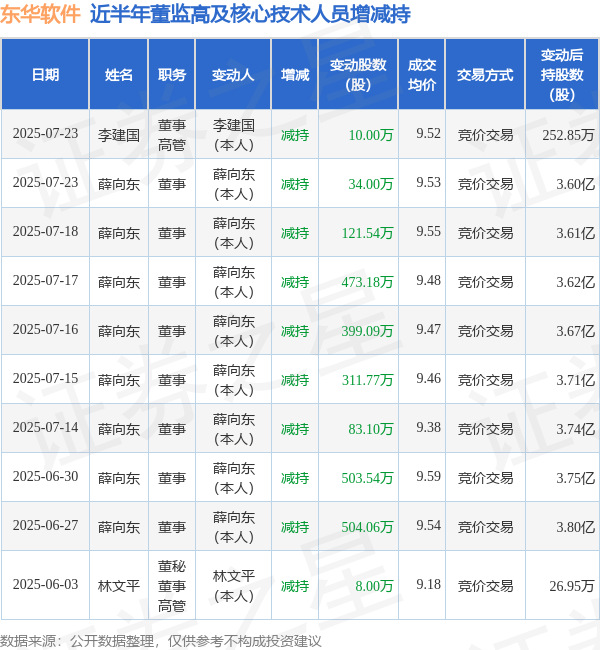
Task: Click the 东华软件 title text
Action: pyautogui.click(x=40, y=14)
